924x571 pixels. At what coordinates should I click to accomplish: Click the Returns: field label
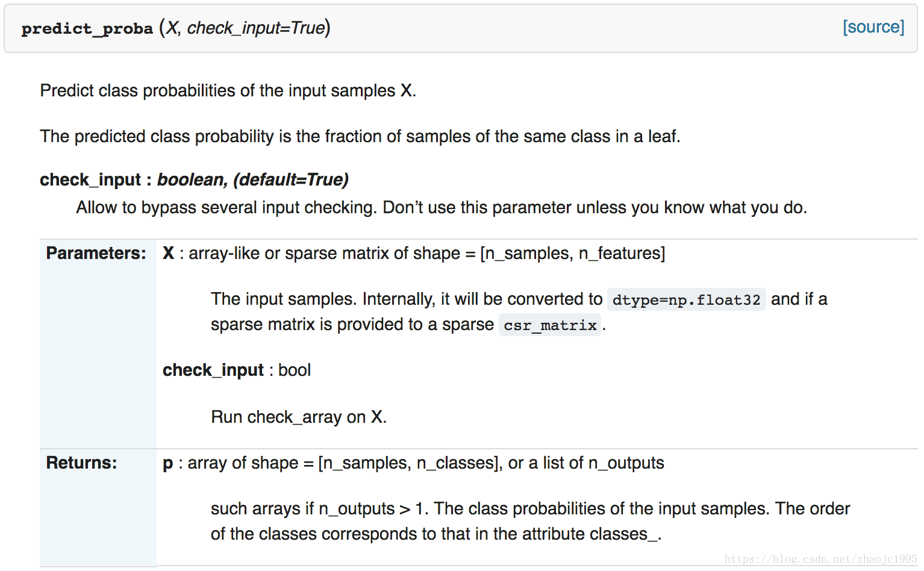pos(81,463)
